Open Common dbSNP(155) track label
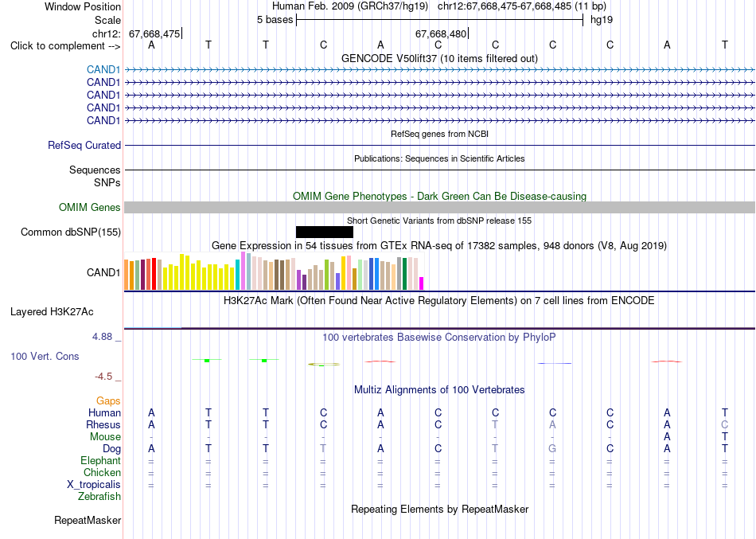This screenshot has width=756, height=539. [71, 232]
